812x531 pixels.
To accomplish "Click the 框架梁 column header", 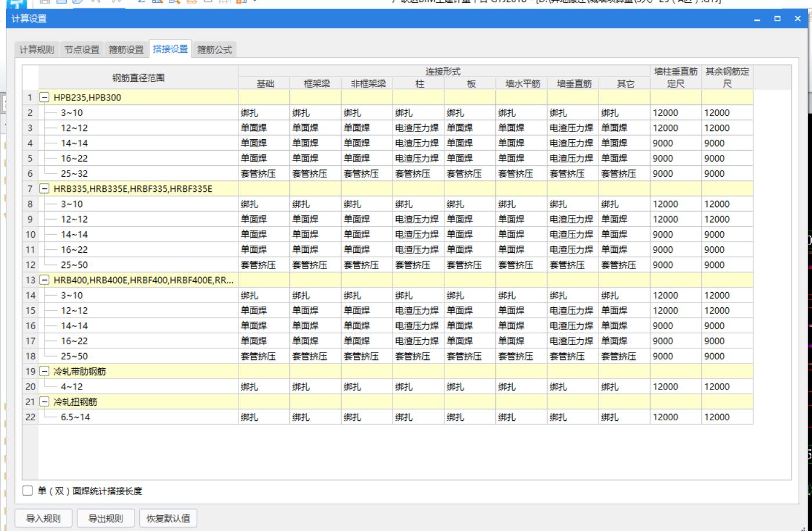I will click(x=316, y=83).
